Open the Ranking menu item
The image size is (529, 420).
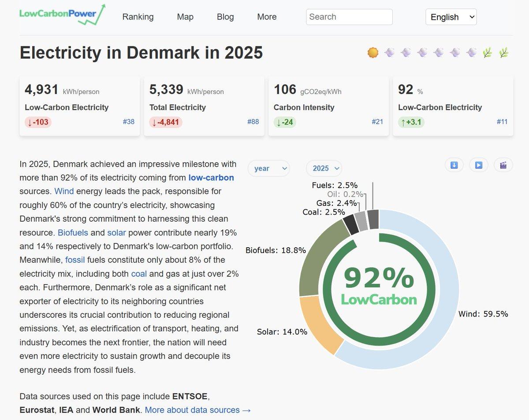138,17
